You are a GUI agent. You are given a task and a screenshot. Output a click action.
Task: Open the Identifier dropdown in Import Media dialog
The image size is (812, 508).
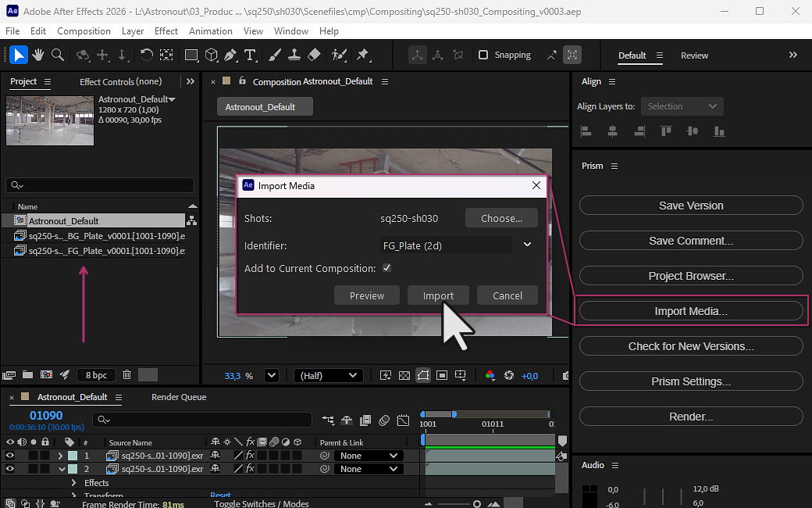tap(527, 245)
